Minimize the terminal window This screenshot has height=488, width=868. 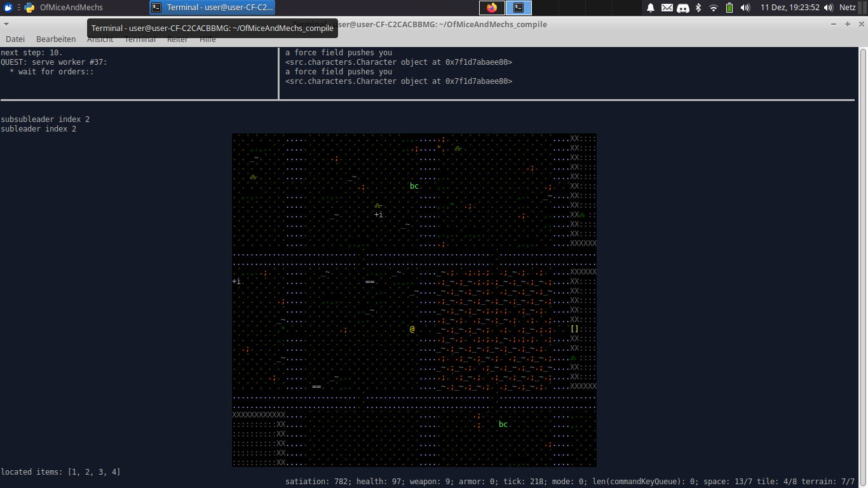[x=834, y=24]
